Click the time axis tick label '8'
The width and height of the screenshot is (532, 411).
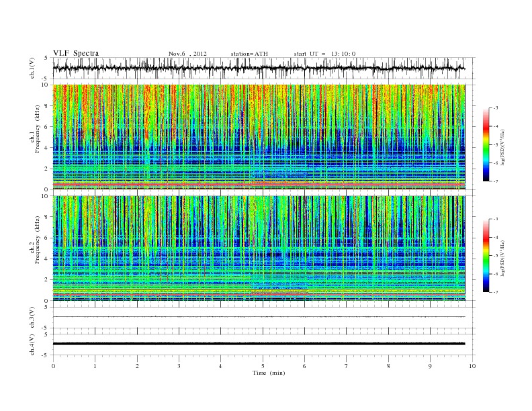388,366
